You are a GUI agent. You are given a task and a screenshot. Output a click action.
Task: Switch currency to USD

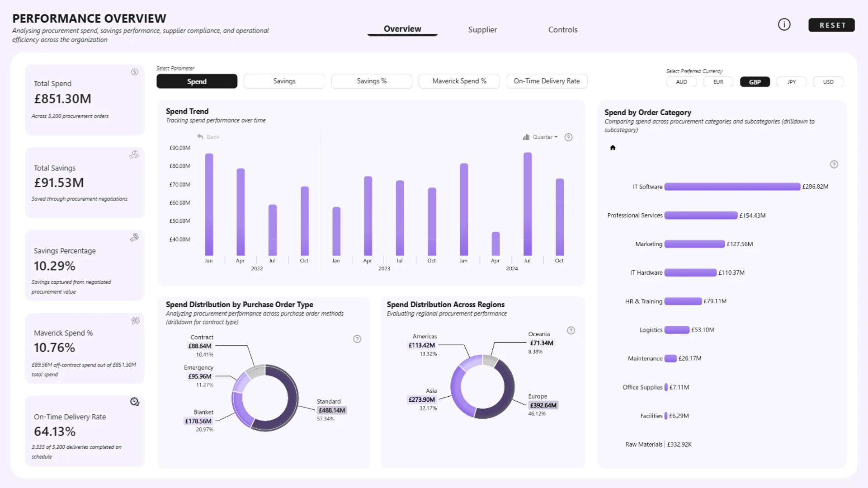[x=828, y=82]
